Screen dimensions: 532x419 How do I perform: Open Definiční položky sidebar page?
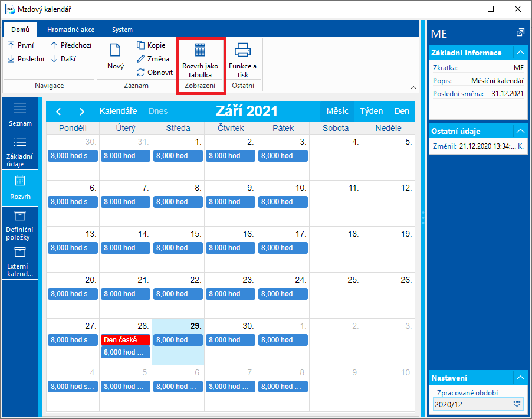[20, 224]
